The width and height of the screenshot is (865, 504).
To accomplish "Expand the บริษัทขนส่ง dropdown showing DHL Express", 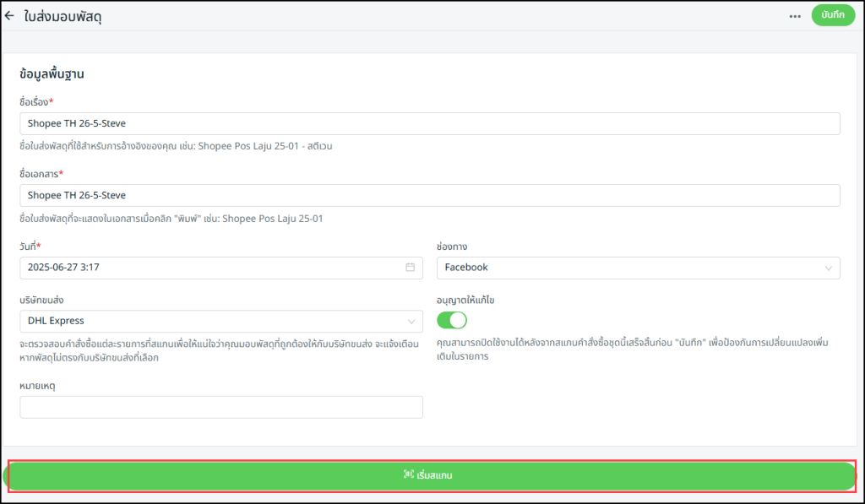I will tap(211, 321).
